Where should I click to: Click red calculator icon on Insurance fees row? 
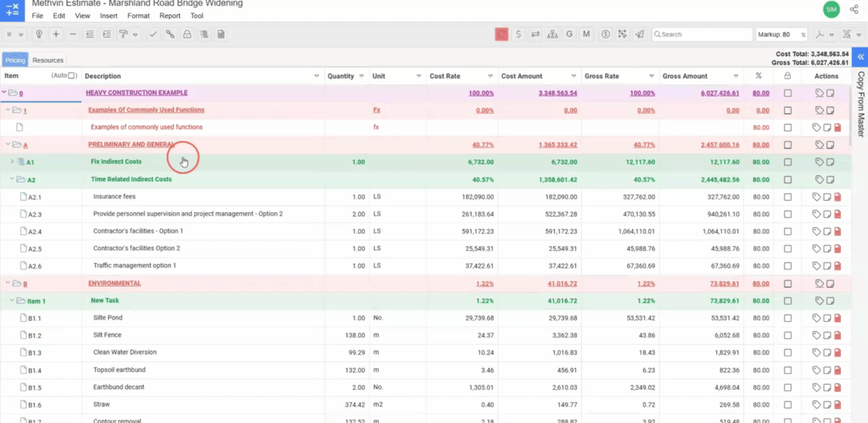coord(837,197)
